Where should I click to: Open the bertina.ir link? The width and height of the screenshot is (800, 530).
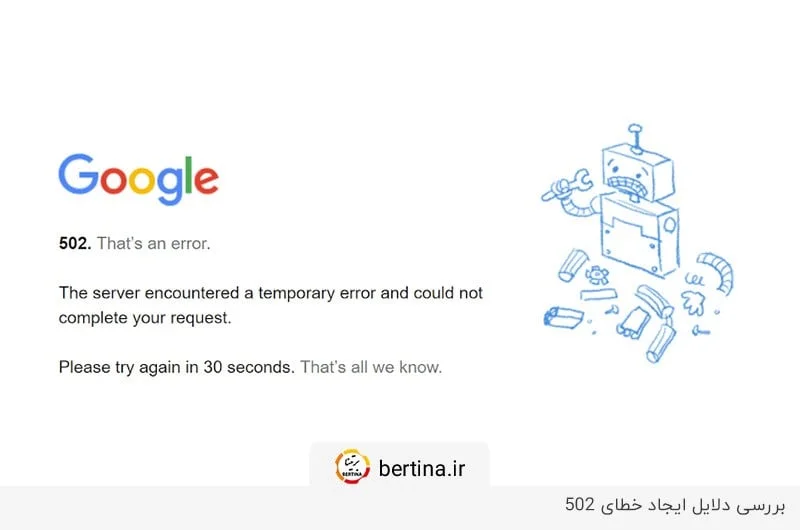coord(421,468)
